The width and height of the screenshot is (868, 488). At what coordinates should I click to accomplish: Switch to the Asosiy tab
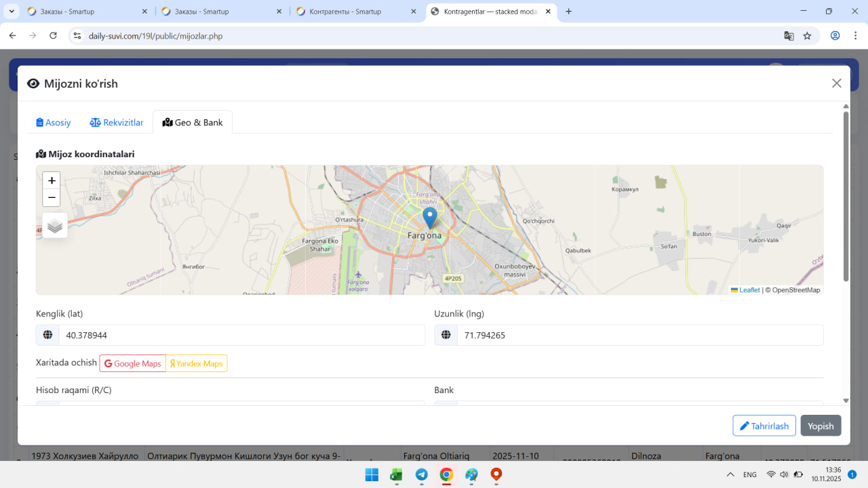coord(54,123)
